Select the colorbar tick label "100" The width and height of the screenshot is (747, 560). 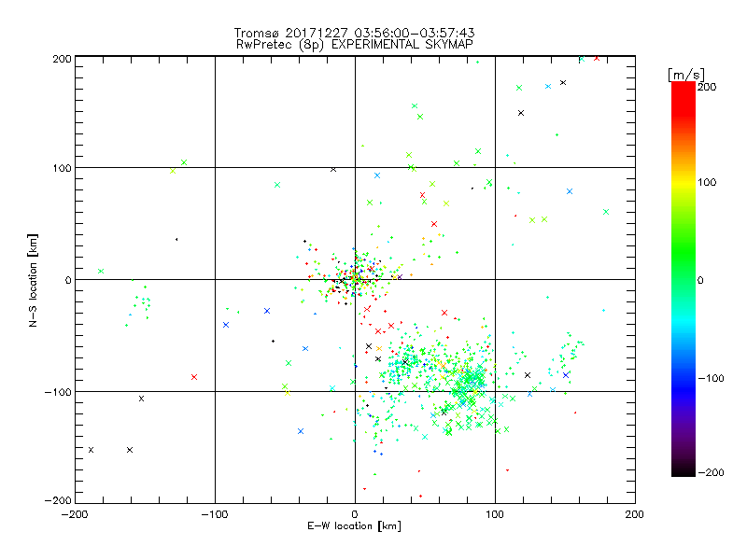(707, 182)
